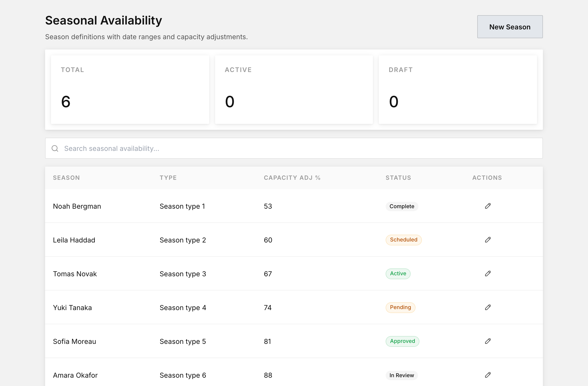Click the Approved status pill
The height and width of the screenshot is (386, 588).
tap(402, 341)
